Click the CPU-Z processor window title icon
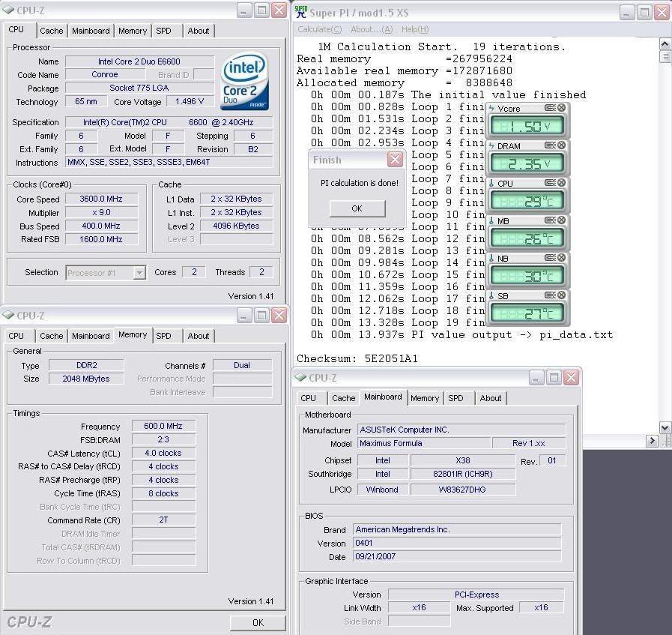 (8, 10)
